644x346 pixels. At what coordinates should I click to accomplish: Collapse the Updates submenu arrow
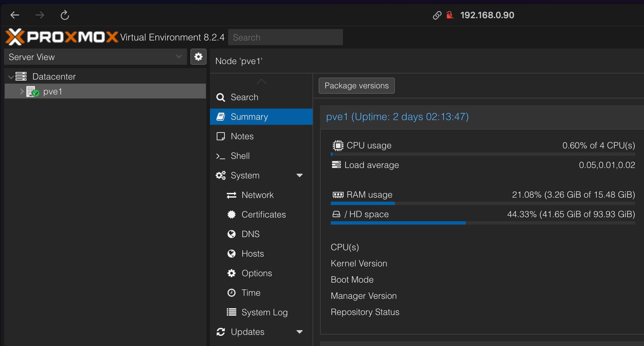(299, 332)
